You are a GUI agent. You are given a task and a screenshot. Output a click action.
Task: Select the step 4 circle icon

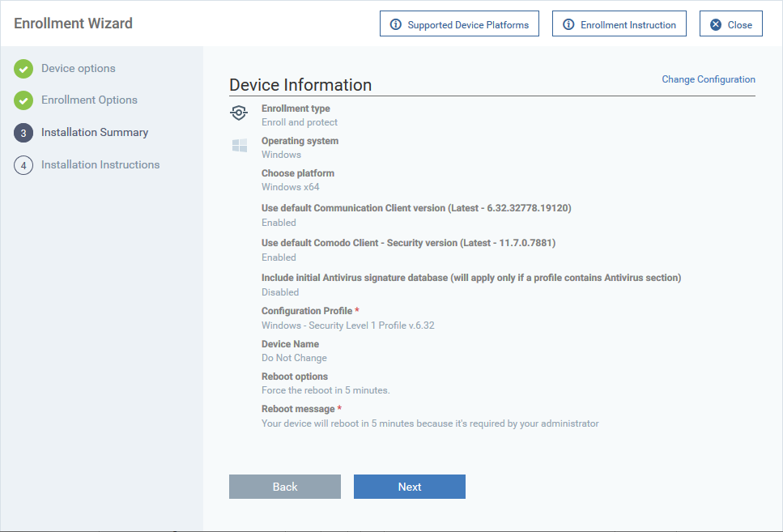[23, 165]
